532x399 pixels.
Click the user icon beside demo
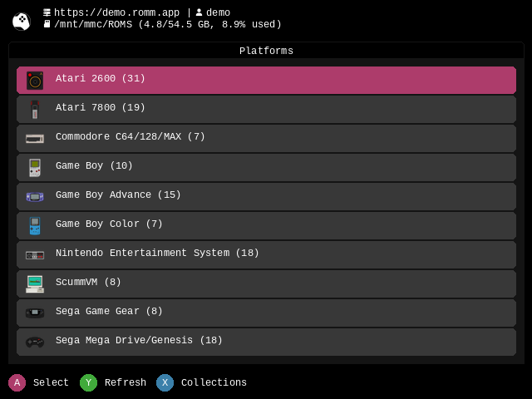tap(199, 12)
